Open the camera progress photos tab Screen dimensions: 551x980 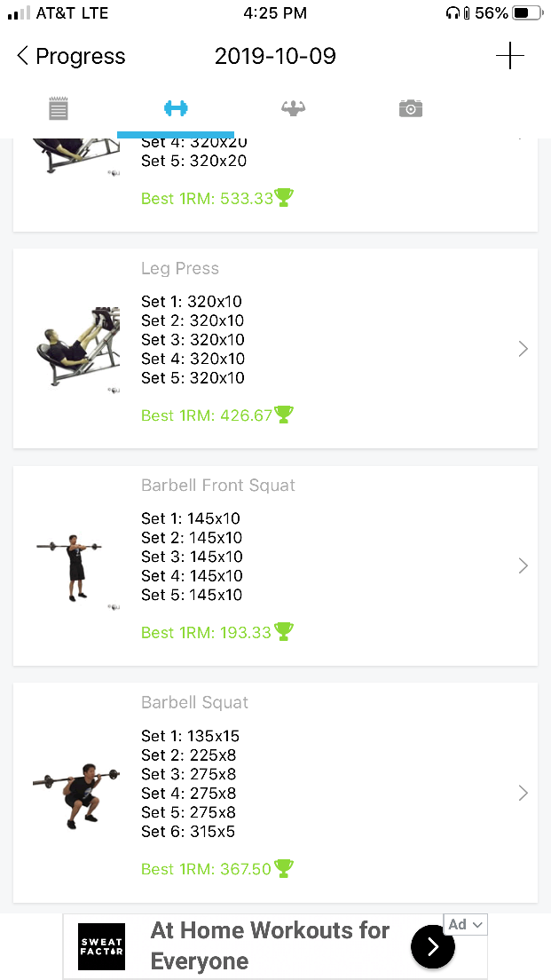(410, 108)
